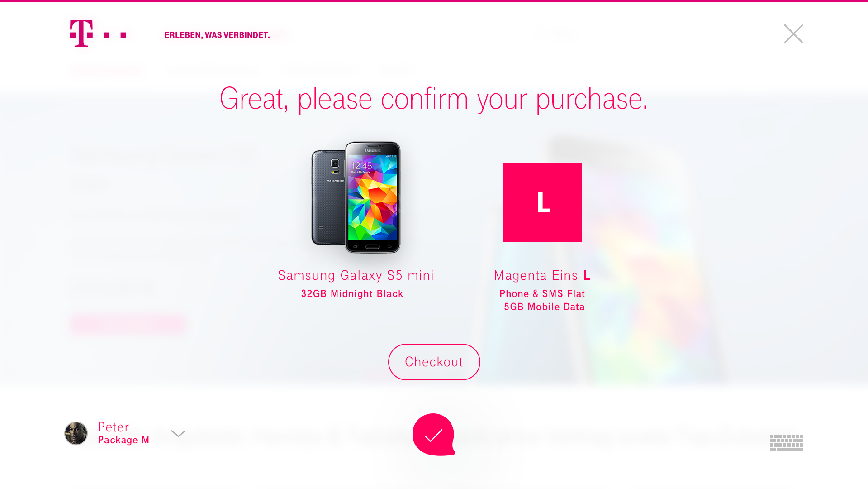Click the Peter user name
This screenshot has width=868, height=489.
[x=114, y=427]
